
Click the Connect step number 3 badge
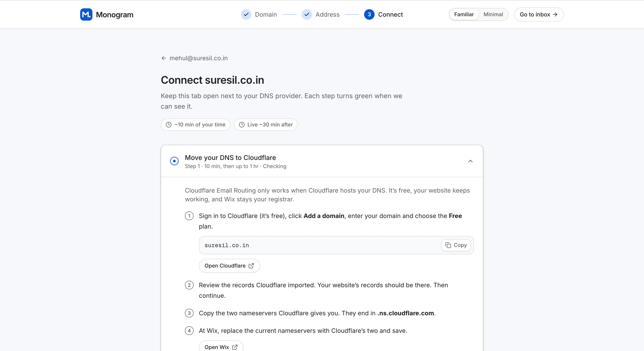click(x=369, y=14)
